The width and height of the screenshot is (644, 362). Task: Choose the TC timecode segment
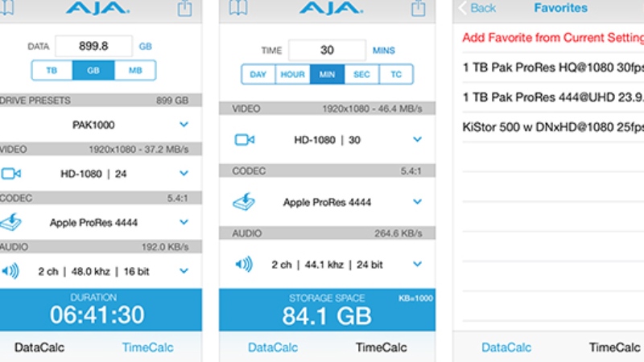[396, 75]
